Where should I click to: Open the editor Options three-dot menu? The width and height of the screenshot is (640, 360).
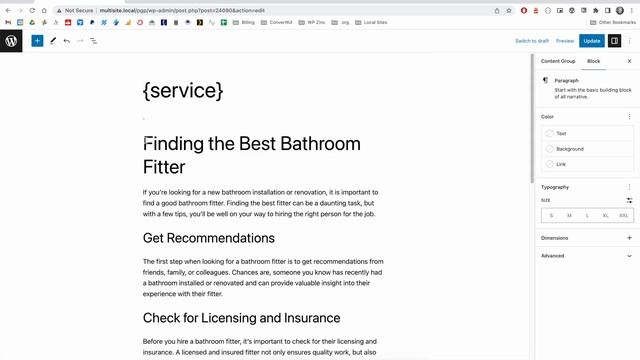pos(629,41)
